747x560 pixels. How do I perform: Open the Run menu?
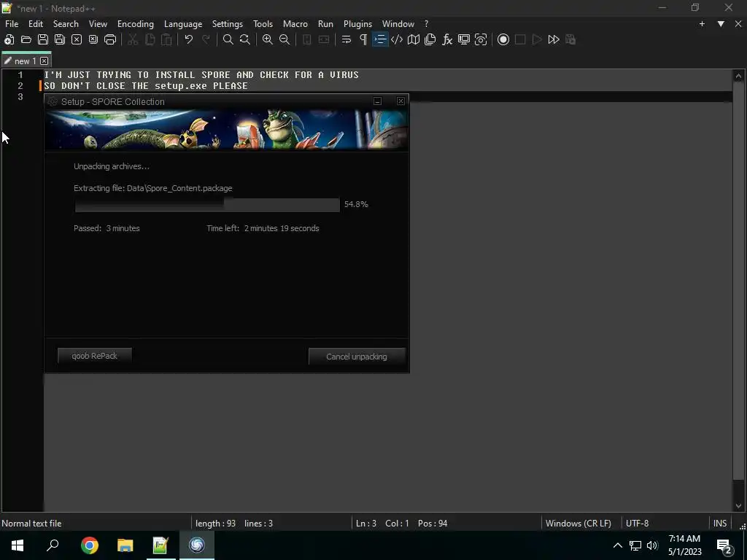[x=325, y=24]
